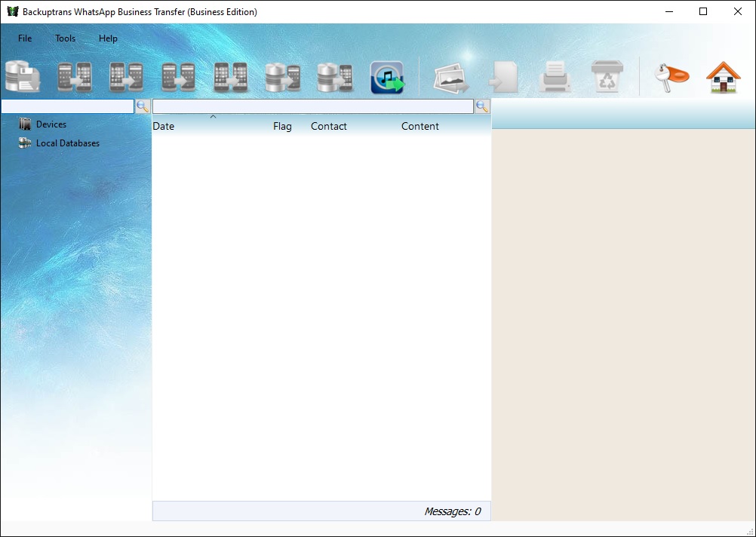Open the Tools menu
This screenshot has width=756, height=537.
[65, 38]
